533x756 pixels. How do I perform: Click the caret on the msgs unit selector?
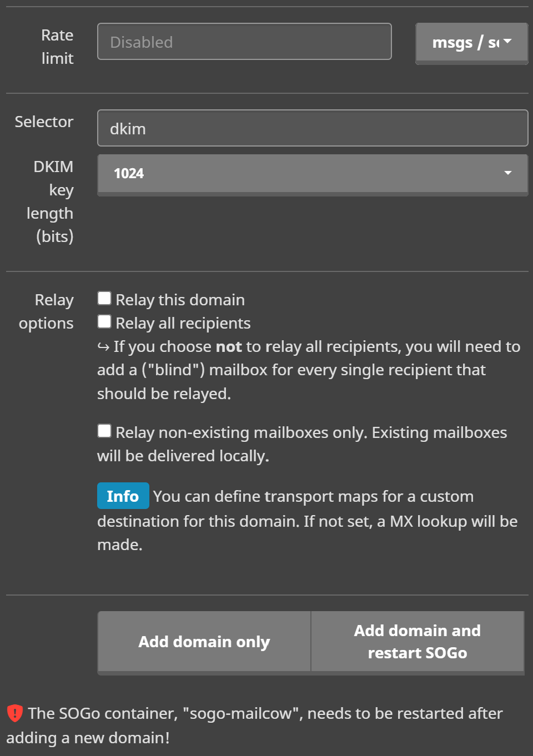(507, 42)
